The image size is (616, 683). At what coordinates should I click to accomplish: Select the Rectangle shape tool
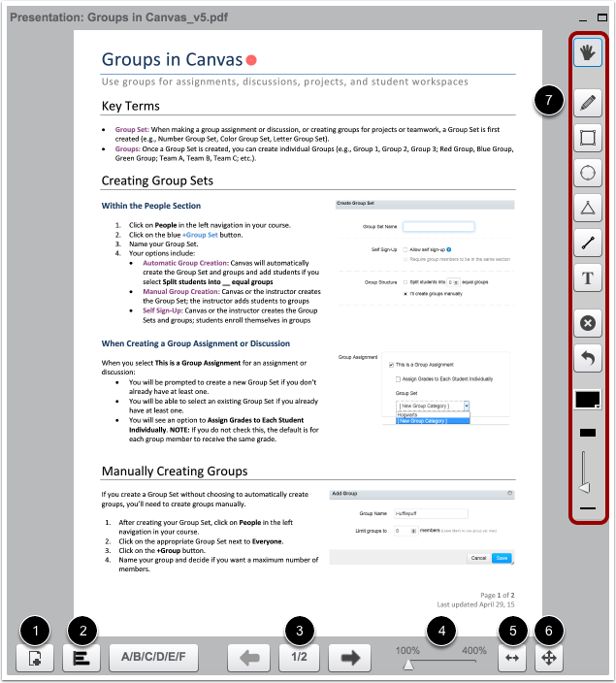pyautogui.click(x=588, y=138)
